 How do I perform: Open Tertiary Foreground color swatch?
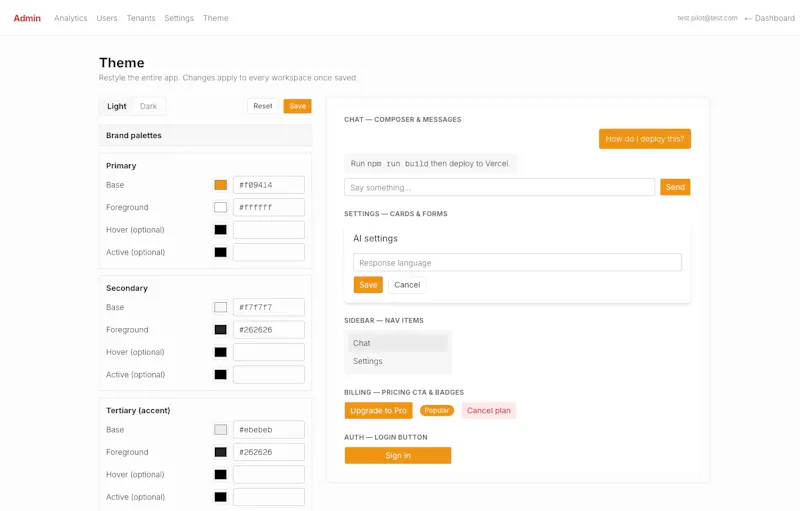[x=220, y=452]
